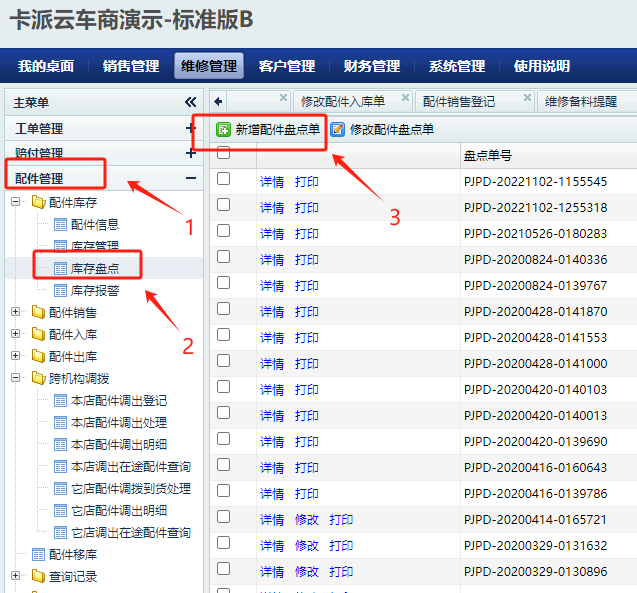Click the grid icon next to 配件信息
Viewport: 637px width, 593px height.
pos(59,224)
